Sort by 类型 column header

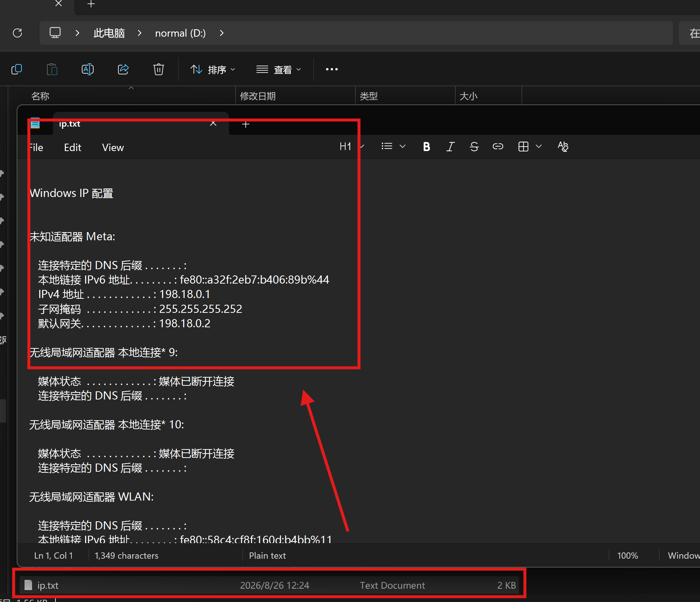click(369, 96)
